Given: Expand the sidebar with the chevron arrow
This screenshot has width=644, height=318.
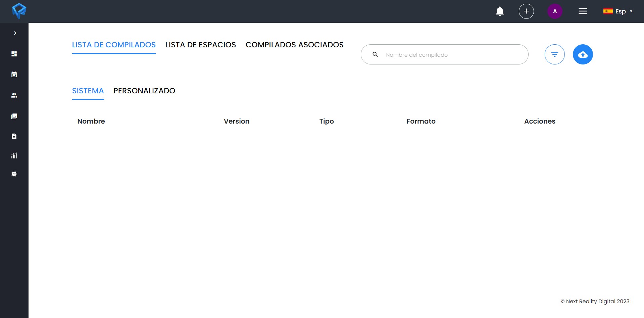Looking at the screenshot, I should tap(15, 33).
